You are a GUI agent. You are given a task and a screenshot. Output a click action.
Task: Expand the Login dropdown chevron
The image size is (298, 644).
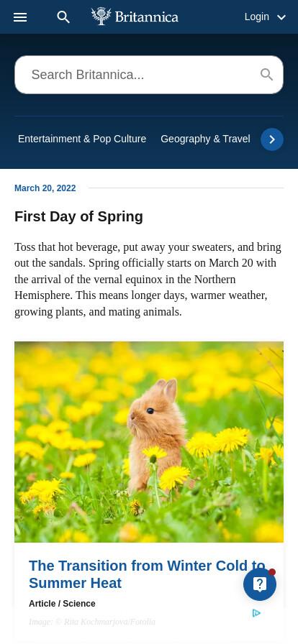(x=281, y=17)
